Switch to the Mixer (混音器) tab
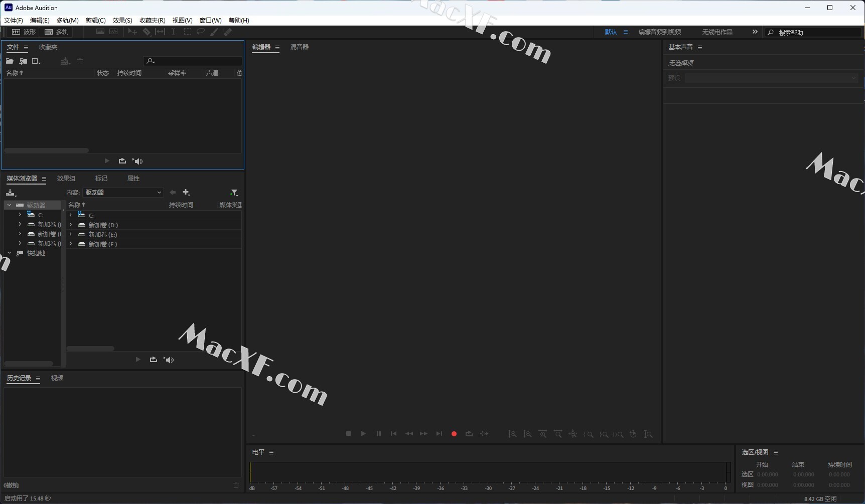 [300, 47]
